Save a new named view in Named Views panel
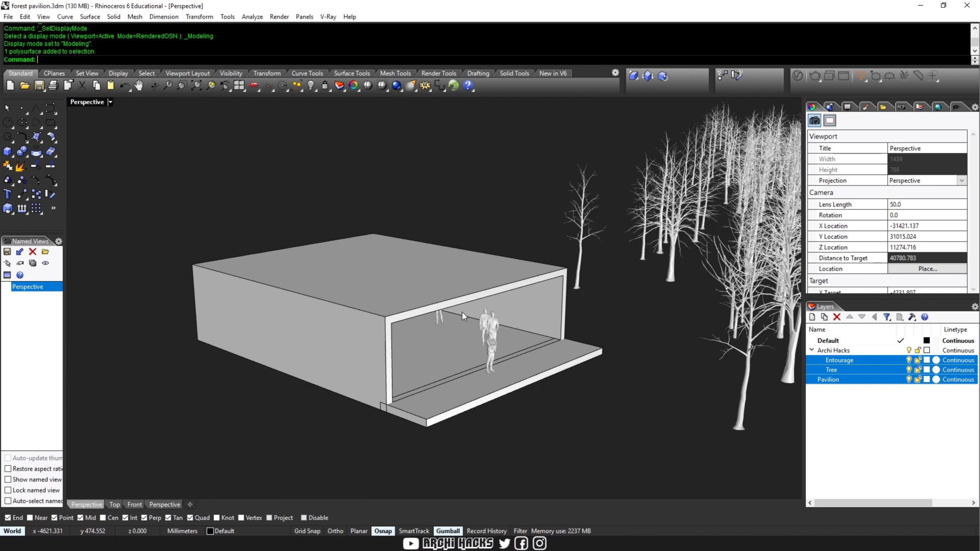This screenshot has width=980, height=551. (x=7, y=252)
